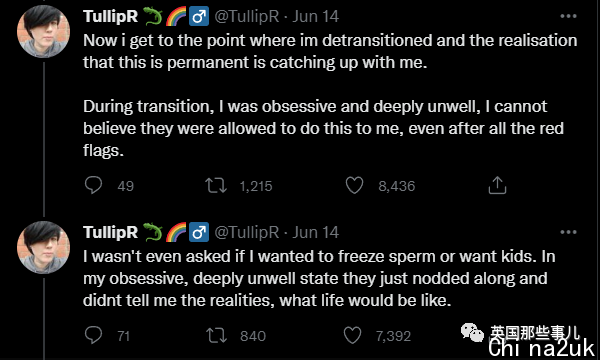Viewport: 600px width, 360px height.
Task: Open the Jun 14 timestamp of second tweet
Action: click(x=316, y=232)
